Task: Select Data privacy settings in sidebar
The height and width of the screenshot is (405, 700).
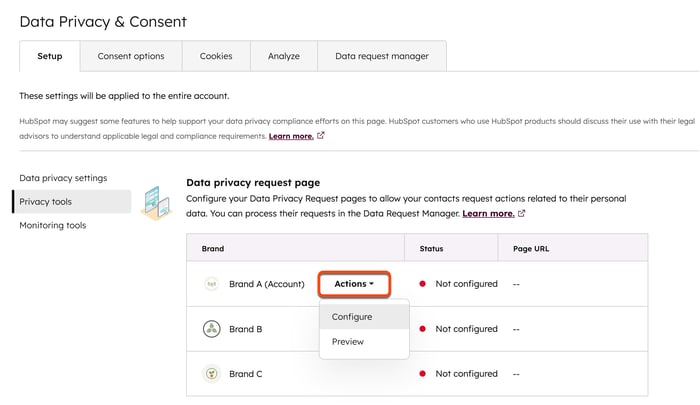Action: tap(63, 178)
